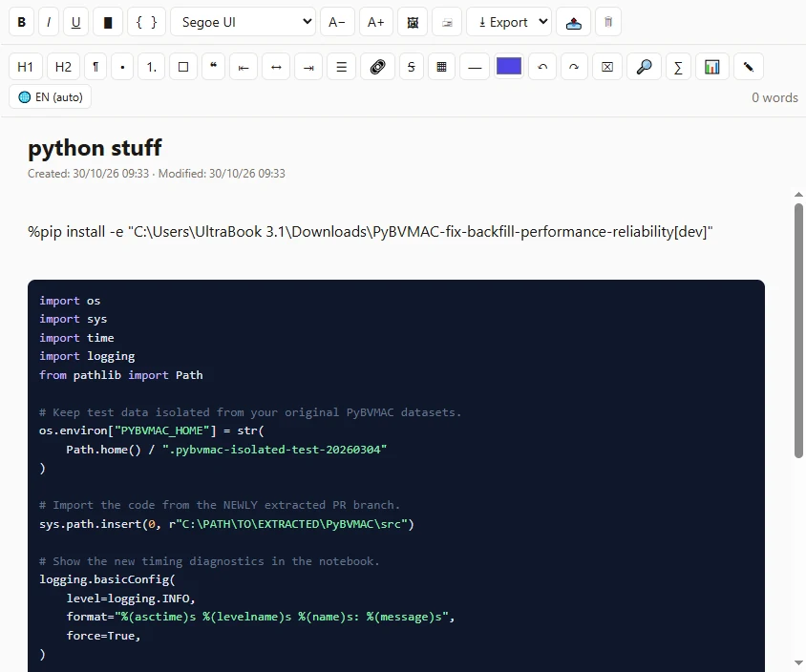The image size is (806, 672).
Task: Click the 'import sys' code line
Action: tap(73, 319)
